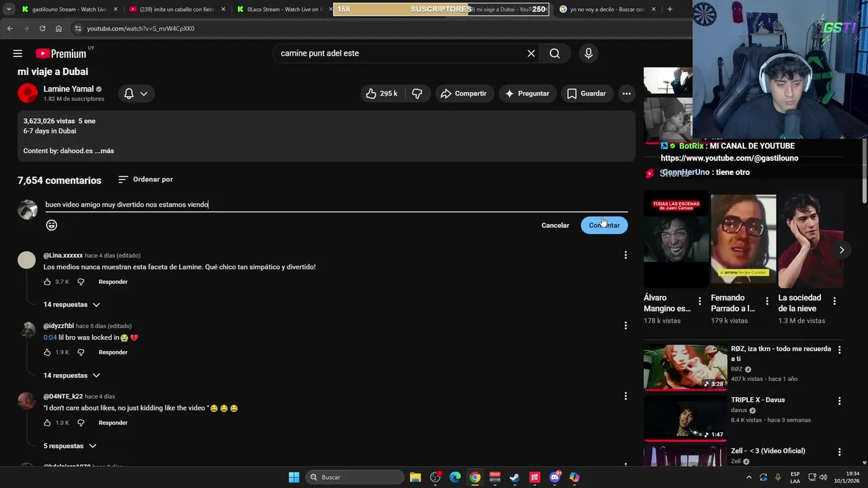Viewport: 868px width, 488px height.
Task: Expand 14 respuestas under @Lina.xxxxxx comment
Action: [x=71, y=305]
